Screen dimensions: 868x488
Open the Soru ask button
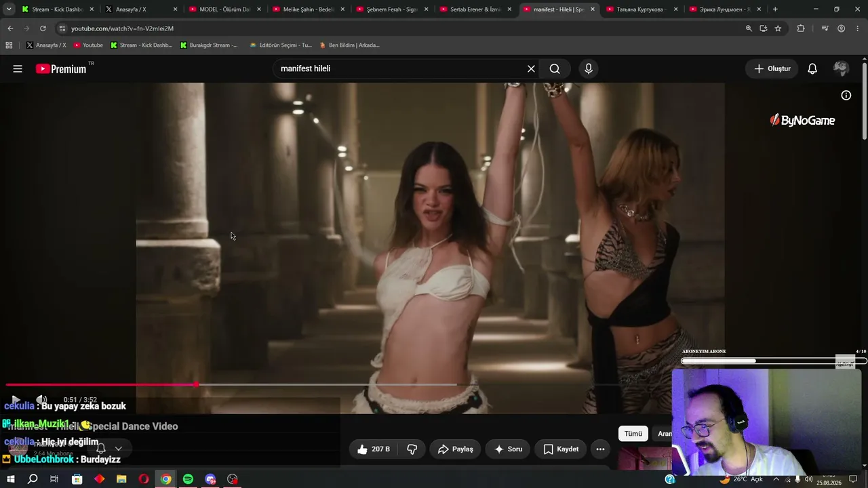pos(509,449)
